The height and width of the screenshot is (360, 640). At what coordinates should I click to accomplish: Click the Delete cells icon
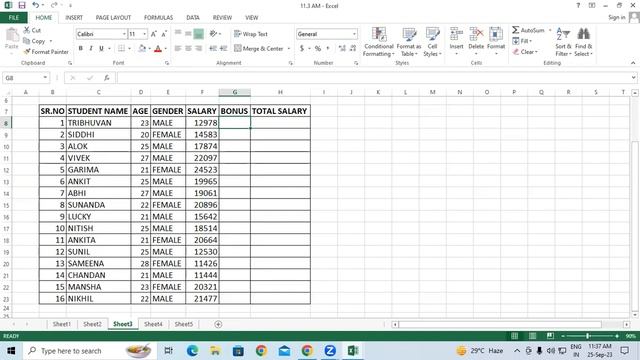[x=476, y=34]
